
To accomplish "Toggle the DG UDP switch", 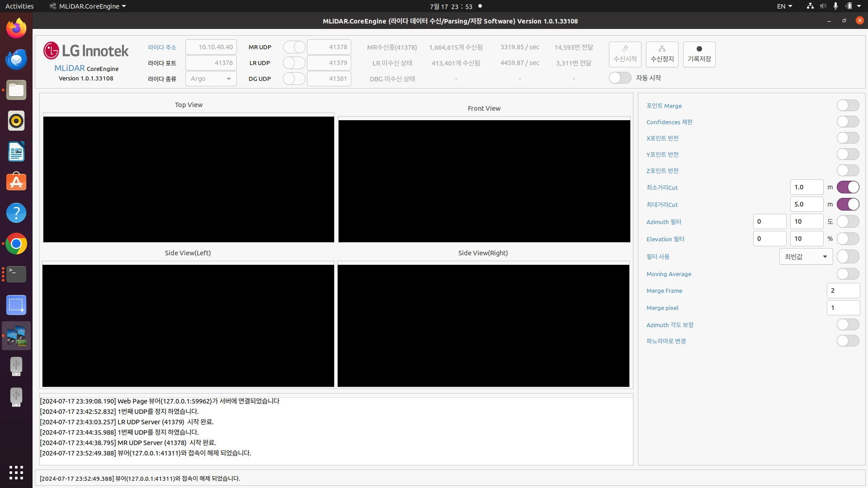I will tap(294, 79).
